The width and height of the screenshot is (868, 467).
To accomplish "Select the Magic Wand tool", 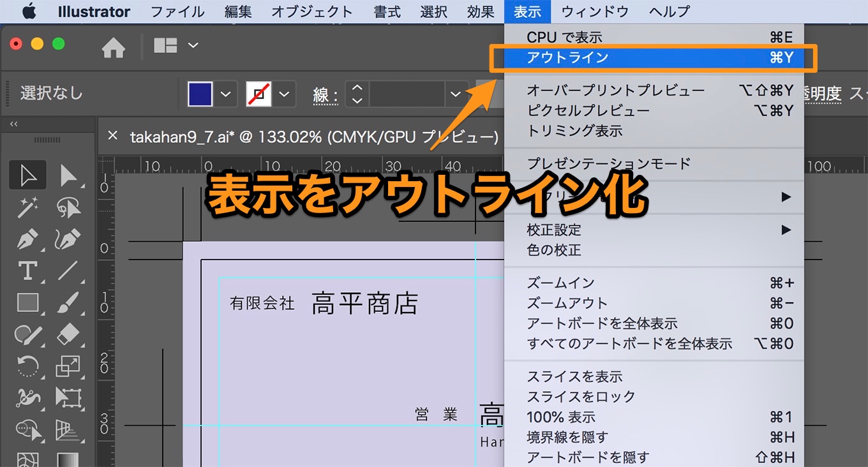I will tap(27, 207).
